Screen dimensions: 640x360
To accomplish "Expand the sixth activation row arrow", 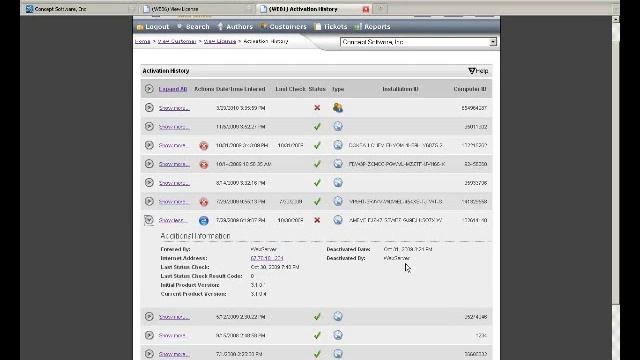I will pos(149,201).
